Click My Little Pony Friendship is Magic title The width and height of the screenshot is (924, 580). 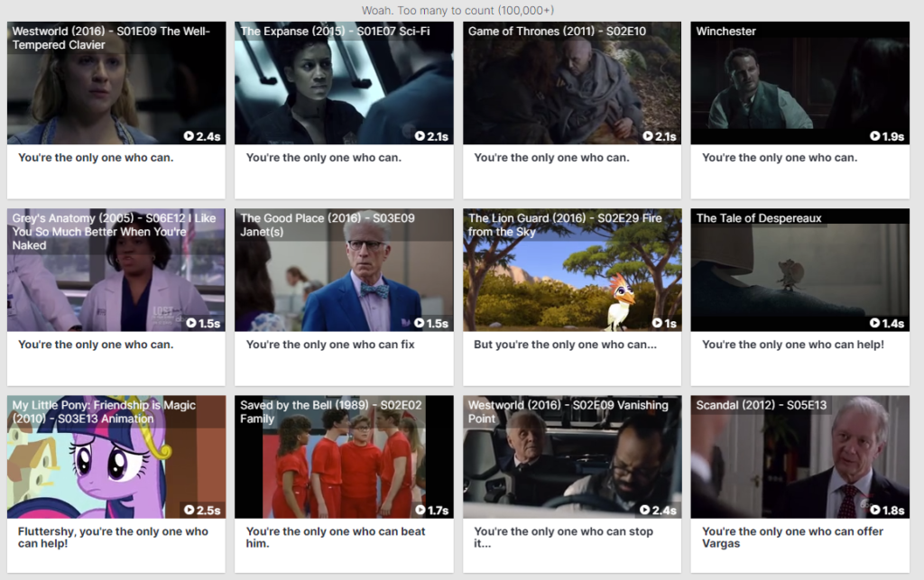tap(104, 411)
